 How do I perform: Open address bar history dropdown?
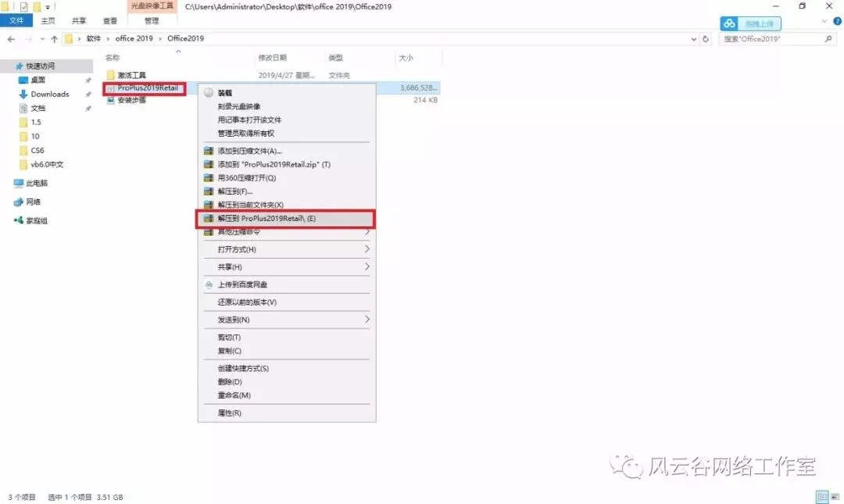pyautogui.click(x=694, y=39)
